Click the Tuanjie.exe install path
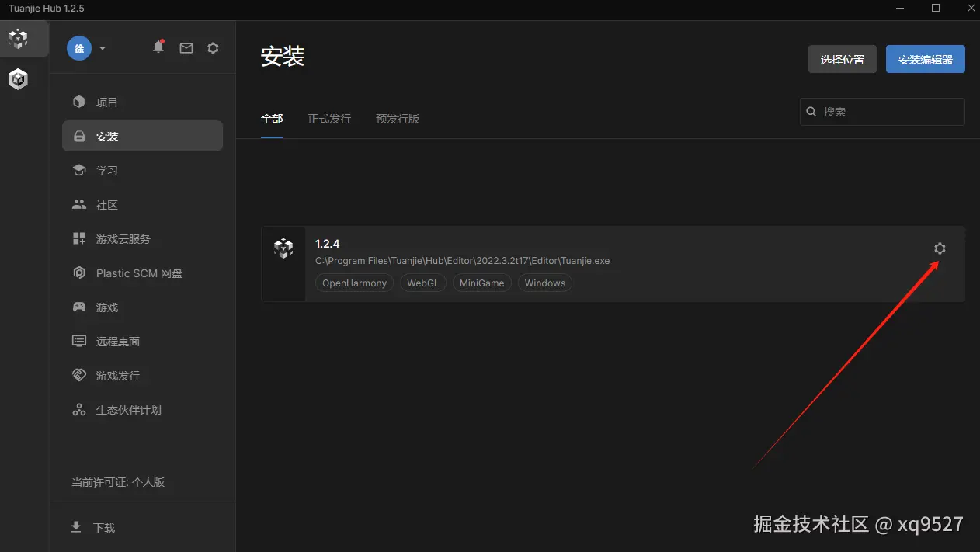This screenshot has height=552, width=980. 463,261
